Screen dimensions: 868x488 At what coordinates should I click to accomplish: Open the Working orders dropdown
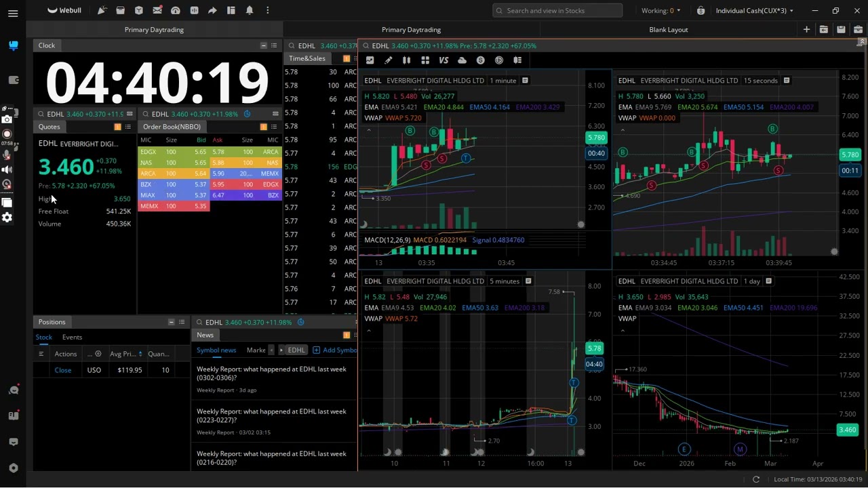(x=661, y=11)
